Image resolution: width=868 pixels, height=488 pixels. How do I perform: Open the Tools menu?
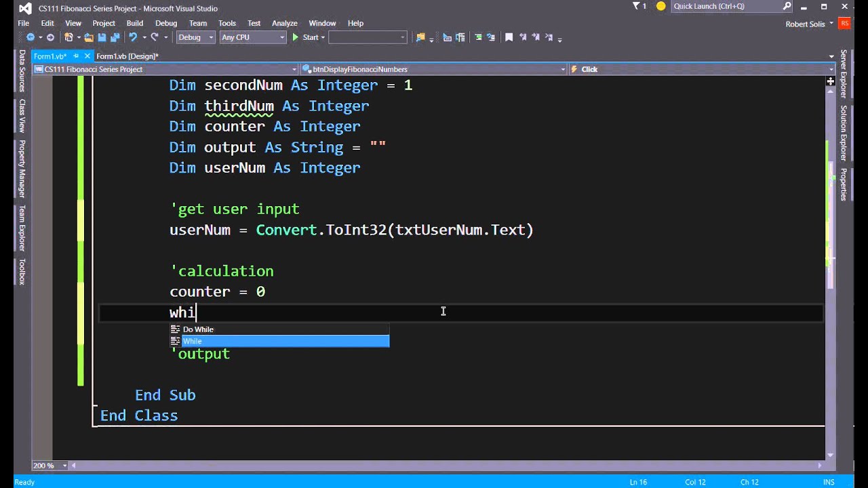point(227,23)
